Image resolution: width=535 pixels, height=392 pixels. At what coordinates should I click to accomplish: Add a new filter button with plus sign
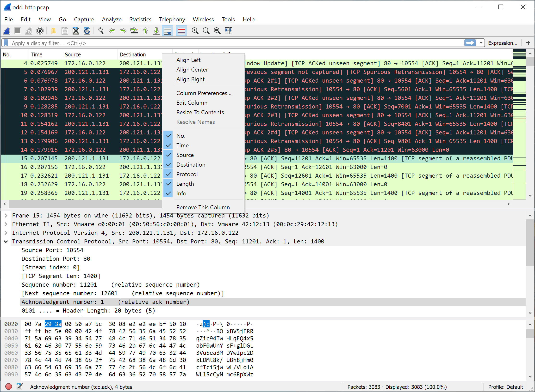(528, 43)
